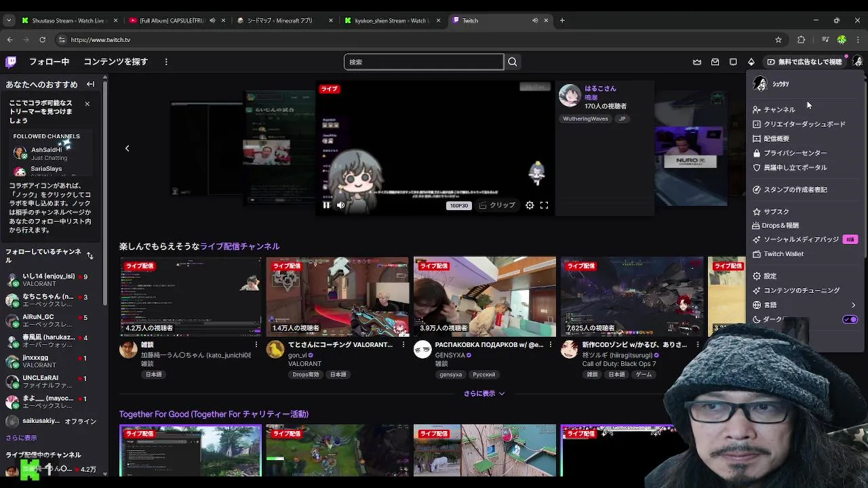Open options for РАСПАКОВКА ПОДАРКОВ card
The width and height of the screenshot is (868, 488).
(551, 345)
